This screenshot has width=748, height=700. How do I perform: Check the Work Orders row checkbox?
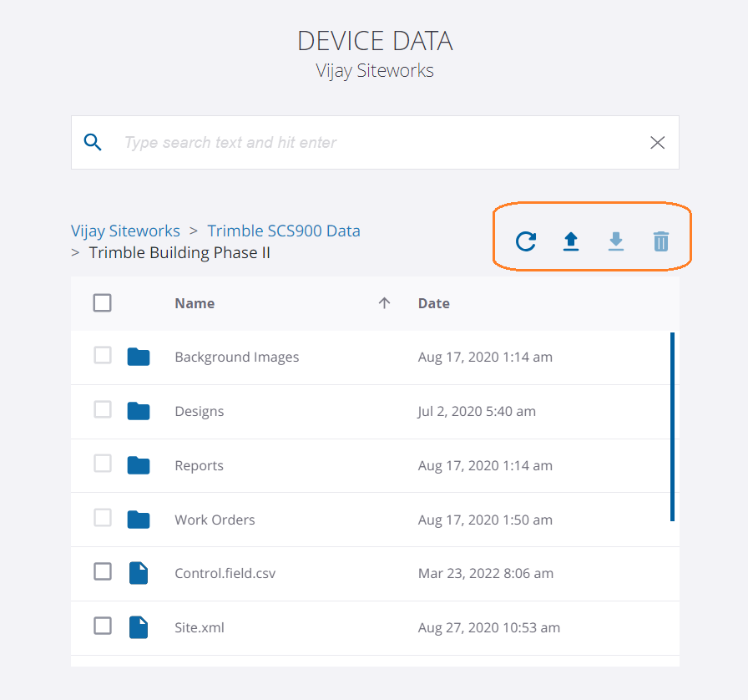click(103, 518)
